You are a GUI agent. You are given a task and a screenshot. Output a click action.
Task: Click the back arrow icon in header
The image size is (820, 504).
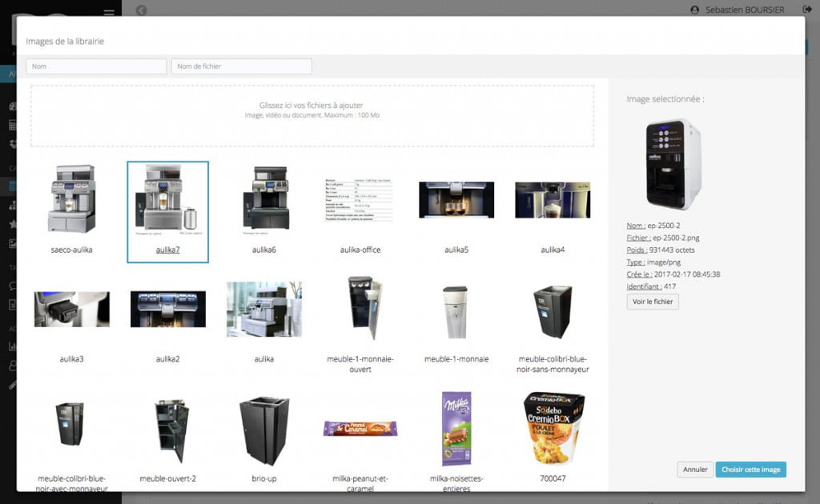point(141,10)
